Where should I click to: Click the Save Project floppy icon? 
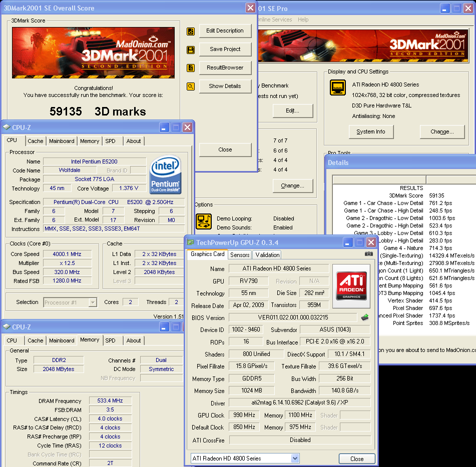pos(191,49)
